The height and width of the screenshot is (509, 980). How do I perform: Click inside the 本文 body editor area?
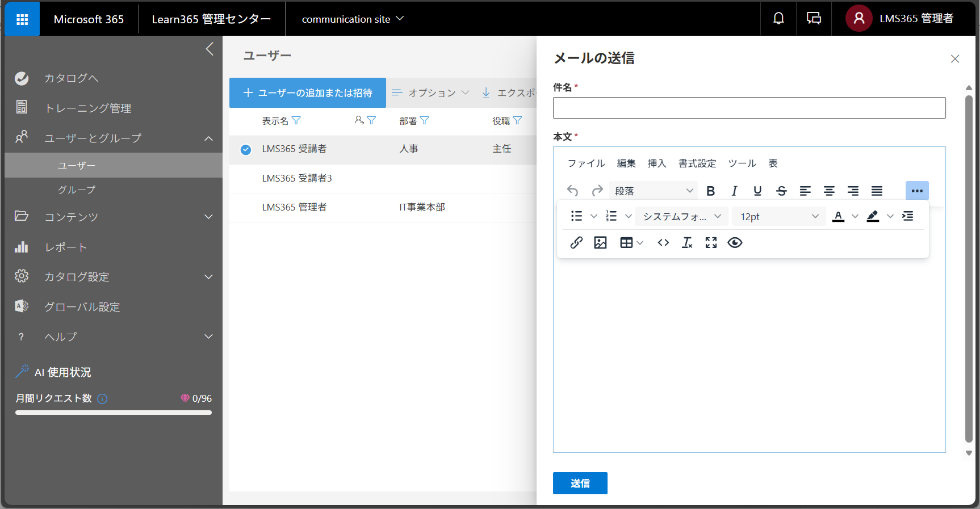749,355
